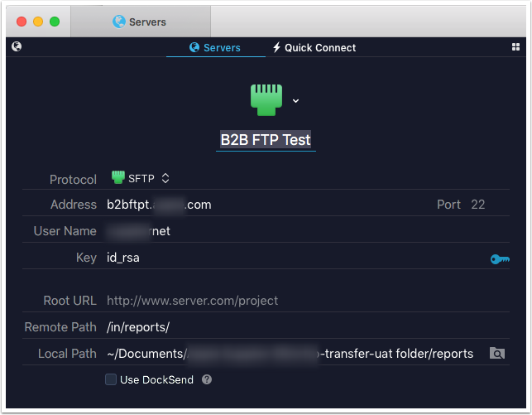Click the lightning icon beside Quick Connect
This screenshot has height=415, width=532.
tap(276, 47)
